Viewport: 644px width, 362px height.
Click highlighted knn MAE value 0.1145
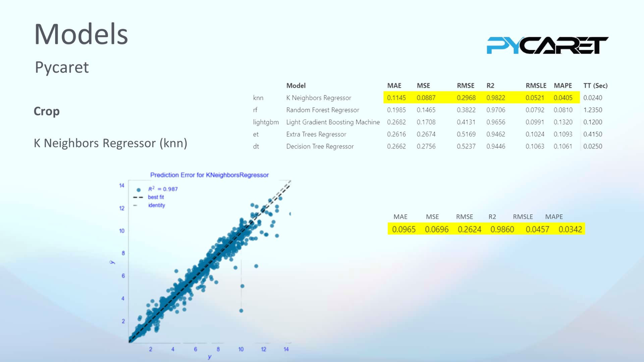tap(396, 98)
